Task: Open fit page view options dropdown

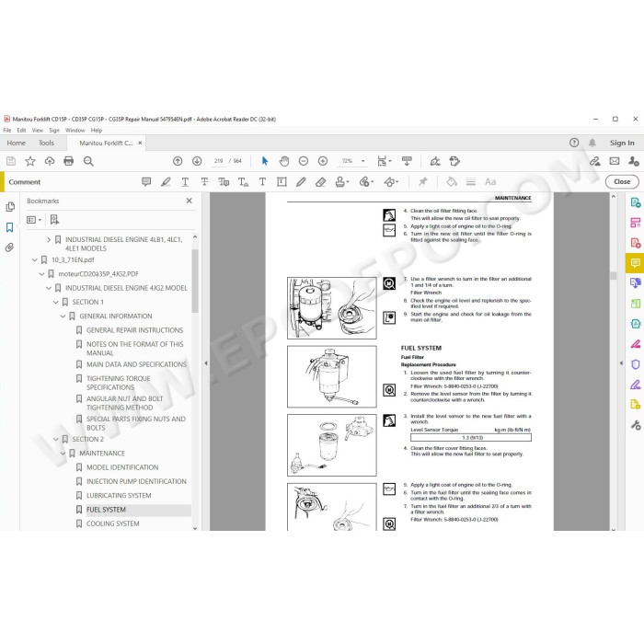Action: point(384,161)
